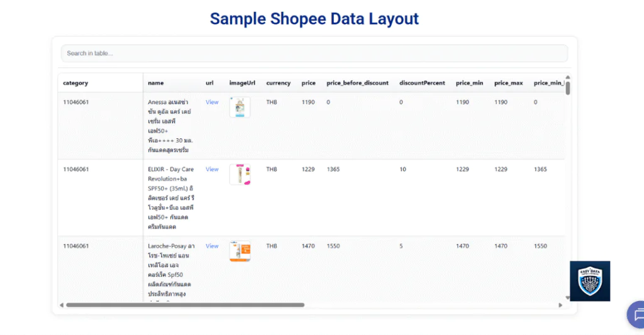Image resolution: width=644 pixels, height=335 pixels.
Task: Click the horizontal scrollbar right arrow
Action: [x=560, y=305]
